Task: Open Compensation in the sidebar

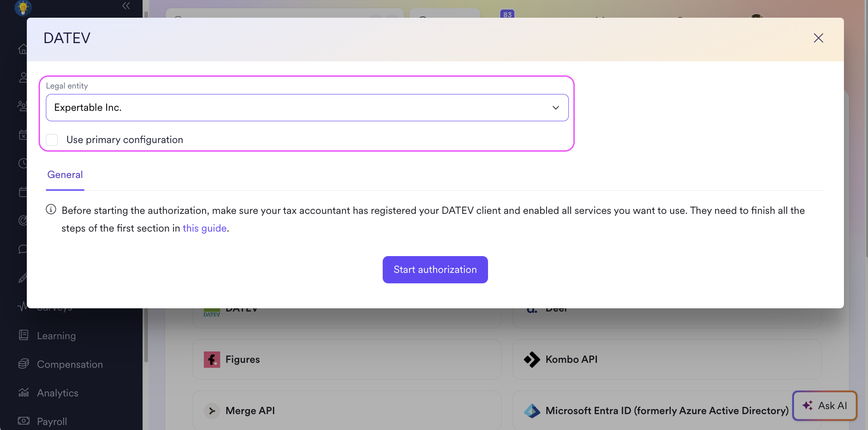Action: (70, 365)
